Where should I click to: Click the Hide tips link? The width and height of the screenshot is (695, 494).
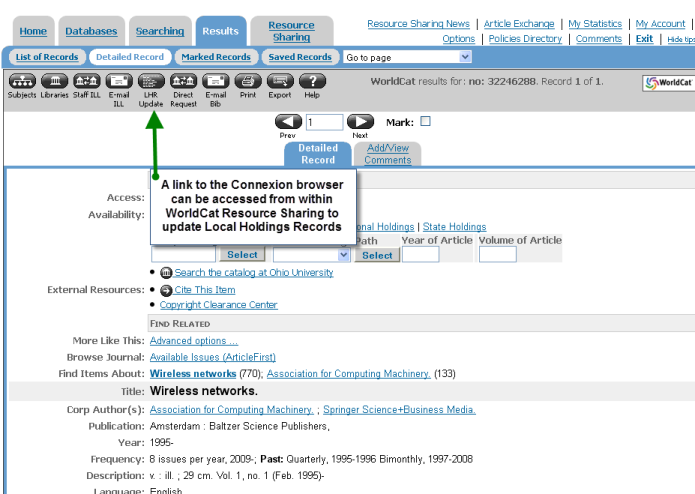(681, 39)
